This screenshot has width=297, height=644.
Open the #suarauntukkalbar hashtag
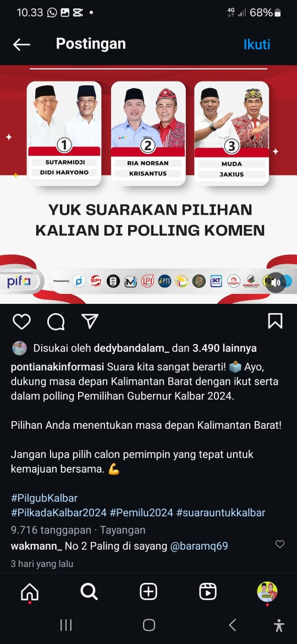(x=221, y=512)
